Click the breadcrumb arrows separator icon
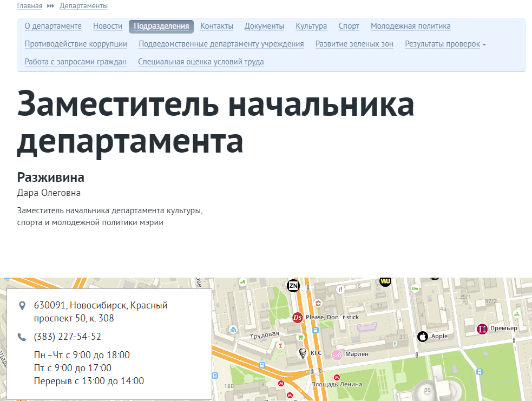 [x=50, y=6]
